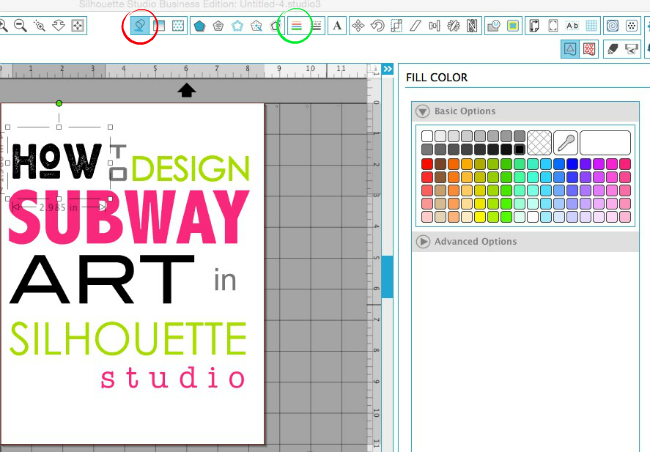650x452 pixels.
Task: Select the black 'HOW' text on canvas
Action: pos(57,161)
